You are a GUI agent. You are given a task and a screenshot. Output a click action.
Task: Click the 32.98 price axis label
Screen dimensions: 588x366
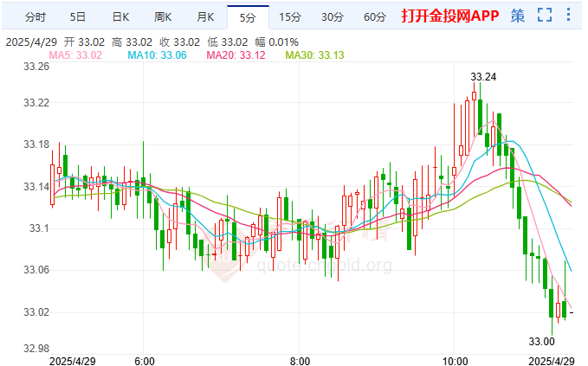pyautogui.click(x=36, y=349)
